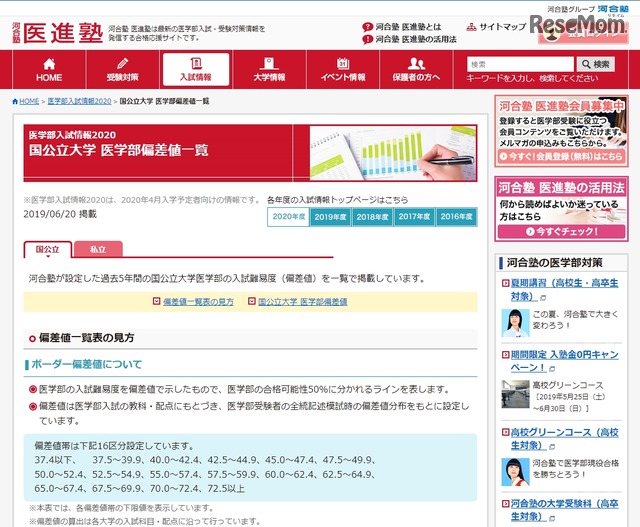Screen dimensions: 640x527
Task: Select the 2017年度 year button
Action: click(414, 217)
